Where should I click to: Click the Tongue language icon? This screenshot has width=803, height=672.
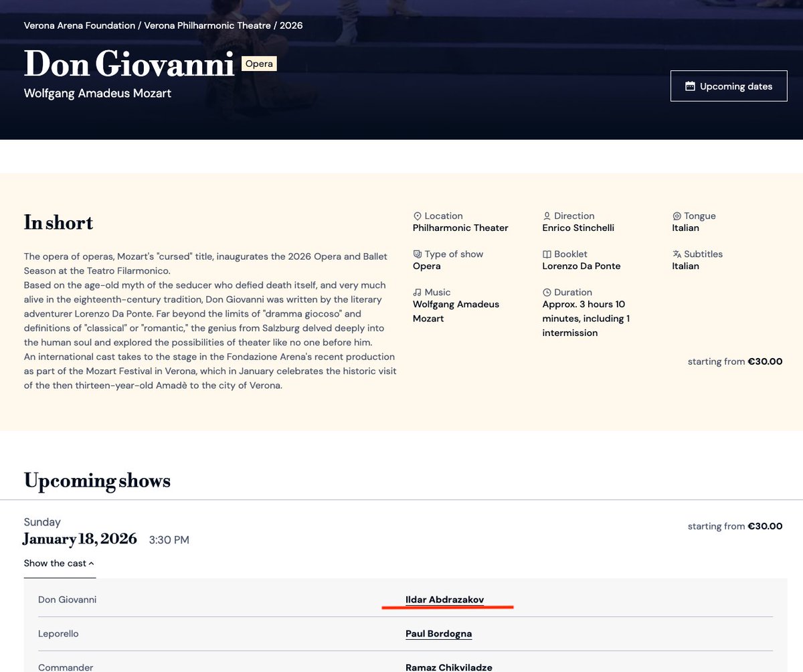tap(677, 216)
